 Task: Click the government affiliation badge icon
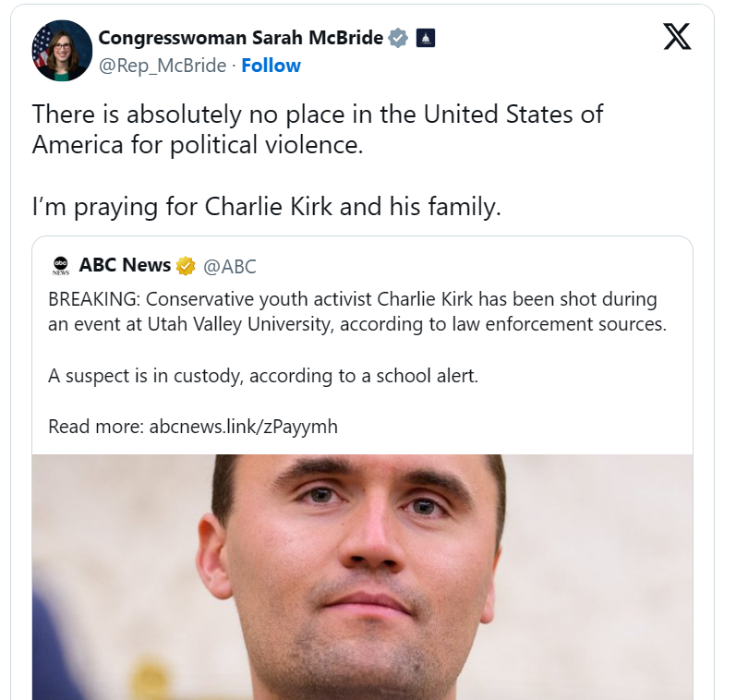(425, 38)
